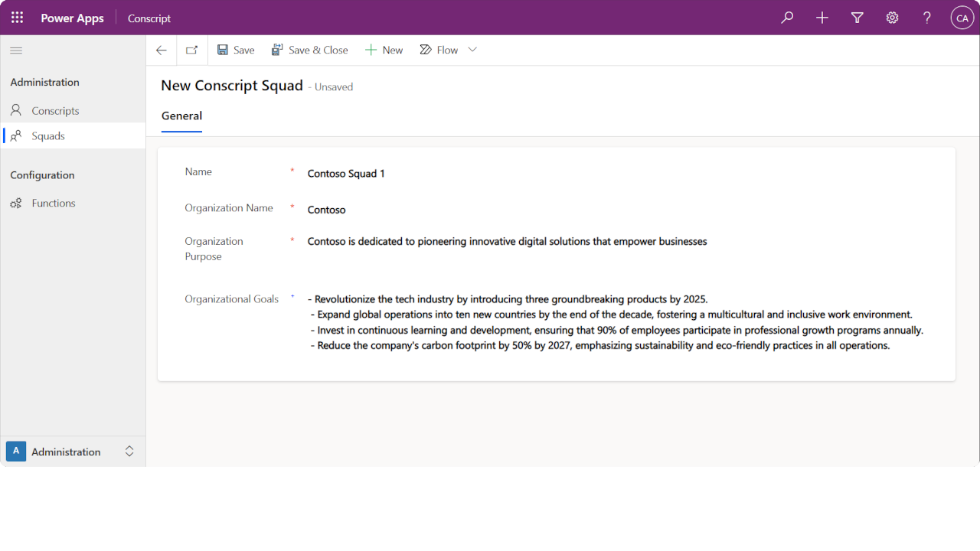
Task: Click the Conscript app name
Action: (x=149, y=18)
